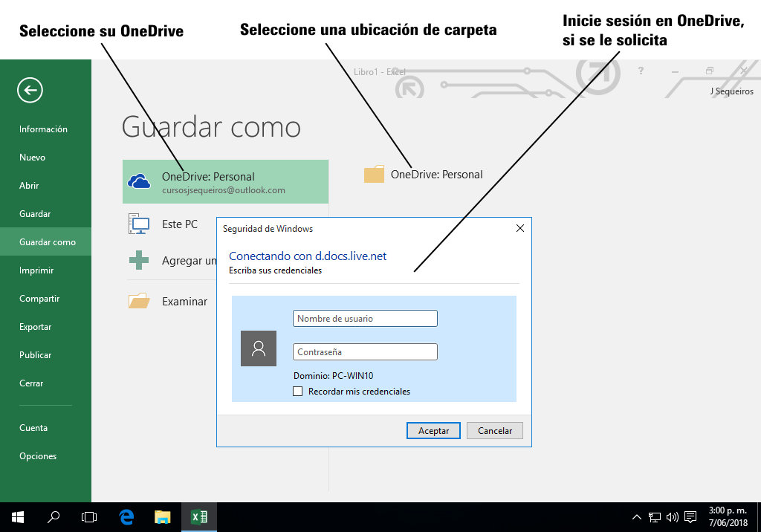Click the Nombre de usuario field
This screenshot has width=761, height=532.
[365, 318]
